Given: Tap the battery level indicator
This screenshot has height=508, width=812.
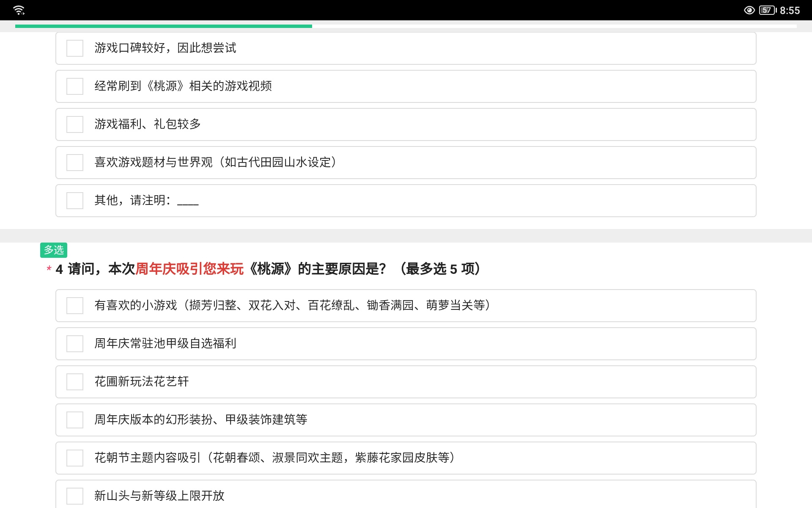Looking at the screenshot, I should 768,10.
